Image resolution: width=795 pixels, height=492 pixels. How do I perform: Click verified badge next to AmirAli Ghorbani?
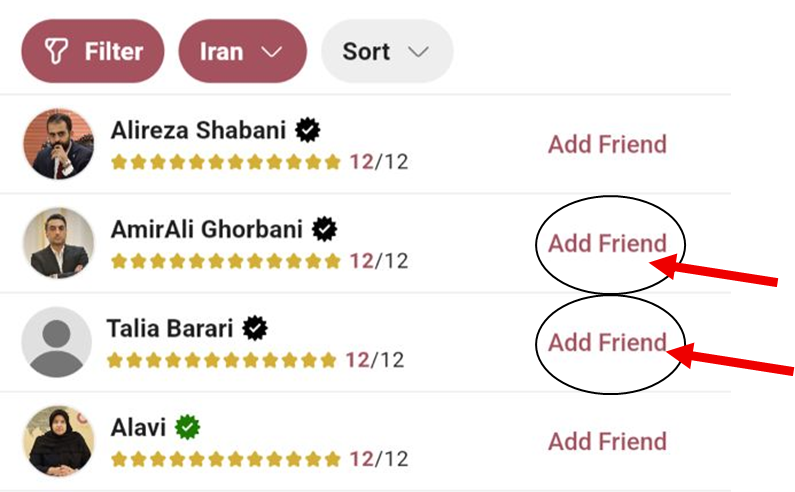pos(324,229)
